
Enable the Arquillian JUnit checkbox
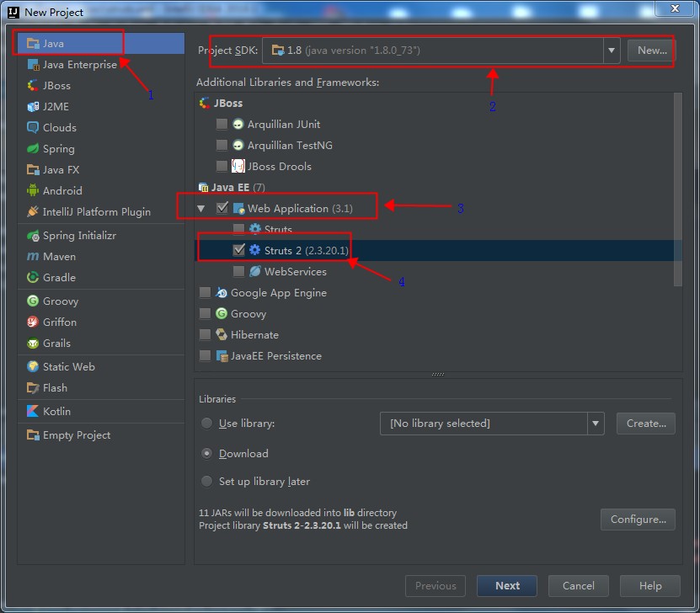click(x=222, y=124)
